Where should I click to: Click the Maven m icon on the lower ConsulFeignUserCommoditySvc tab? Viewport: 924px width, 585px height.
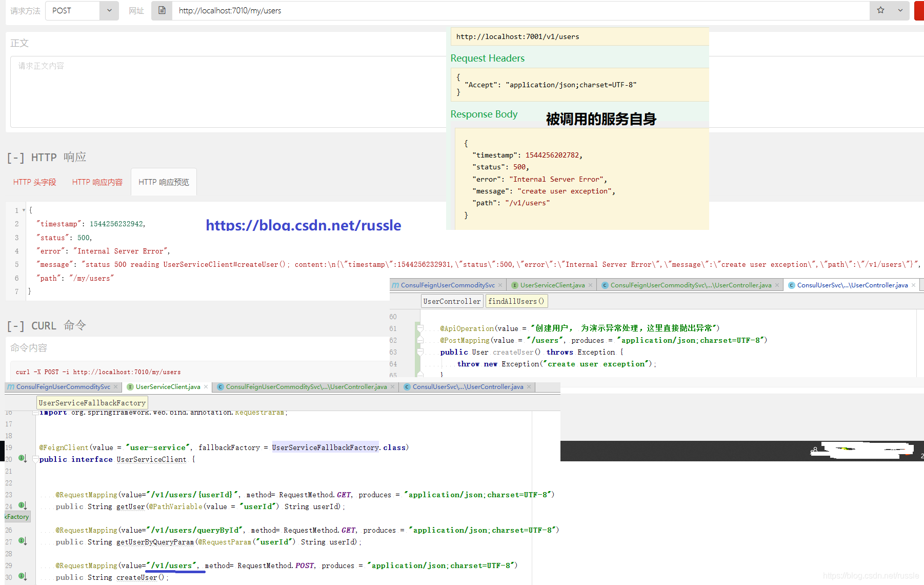11,387
